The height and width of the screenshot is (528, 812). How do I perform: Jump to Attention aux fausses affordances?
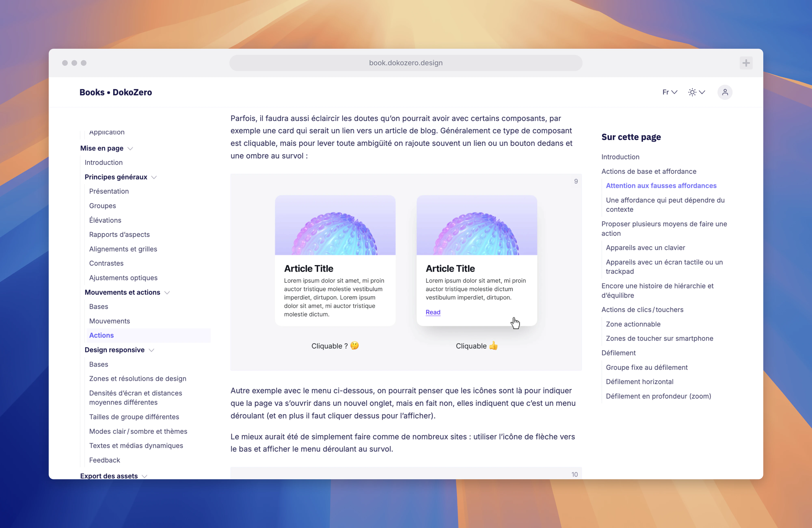[661, 186]
